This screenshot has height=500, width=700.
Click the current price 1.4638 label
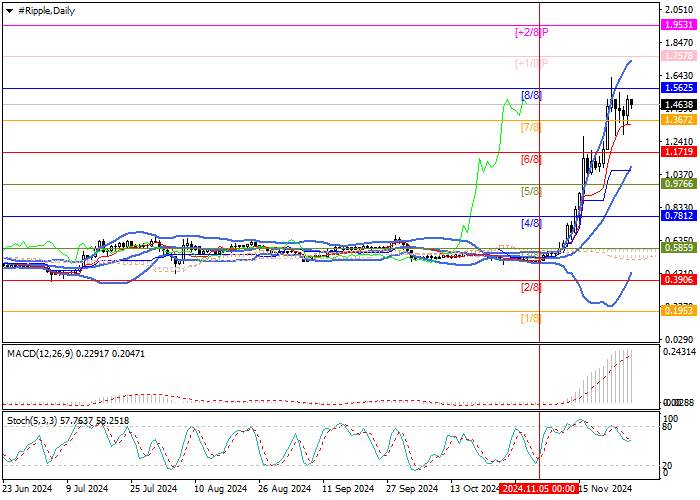point(679,105)
